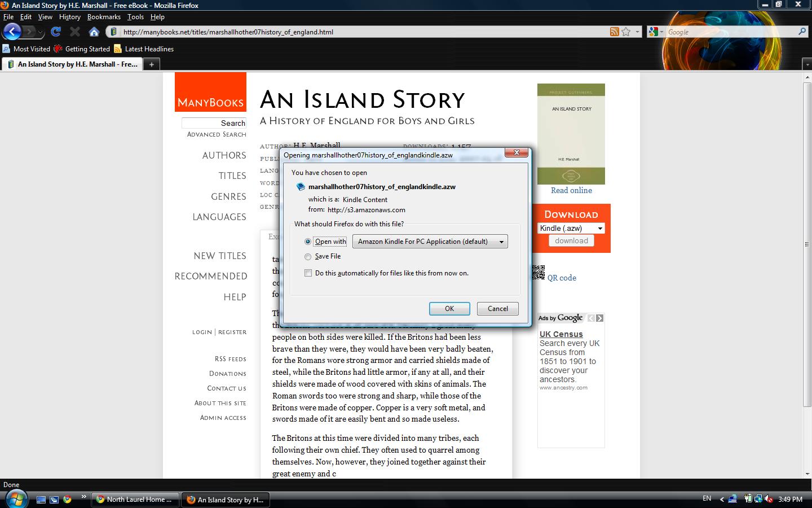Click the ManyBooks site search field
This screenshot has width=812, height=508.
coord(214,123)
